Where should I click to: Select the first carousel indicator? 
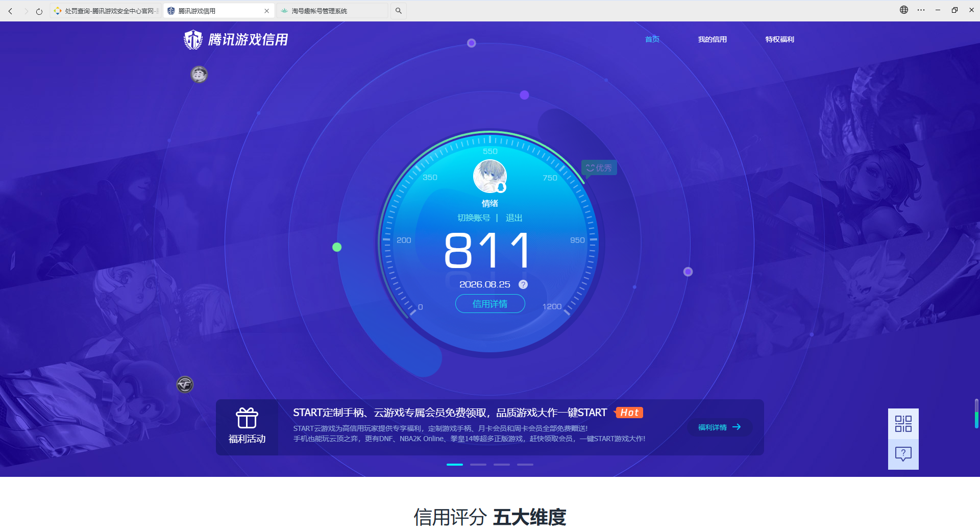455,465
